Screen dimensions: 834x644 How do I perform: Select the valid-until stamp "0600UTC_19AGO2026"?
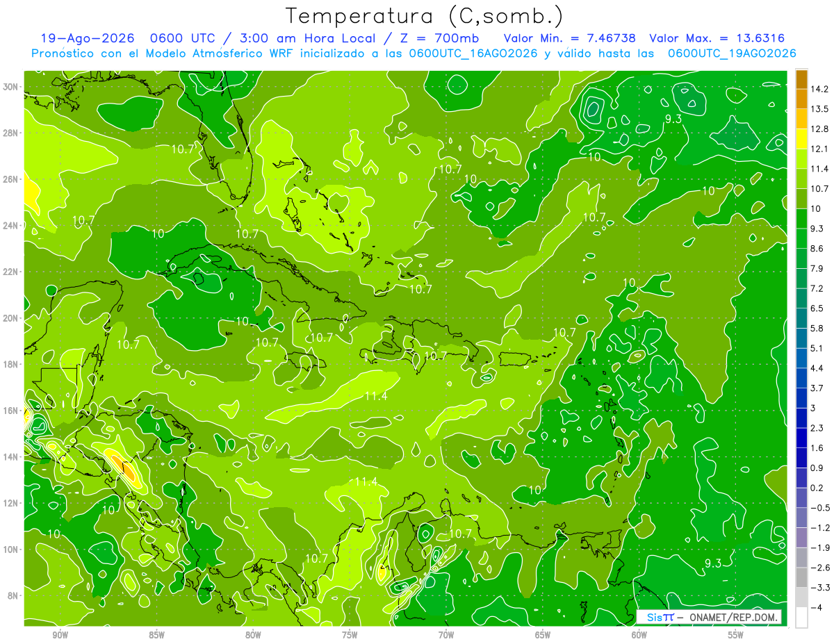(732, 53)
